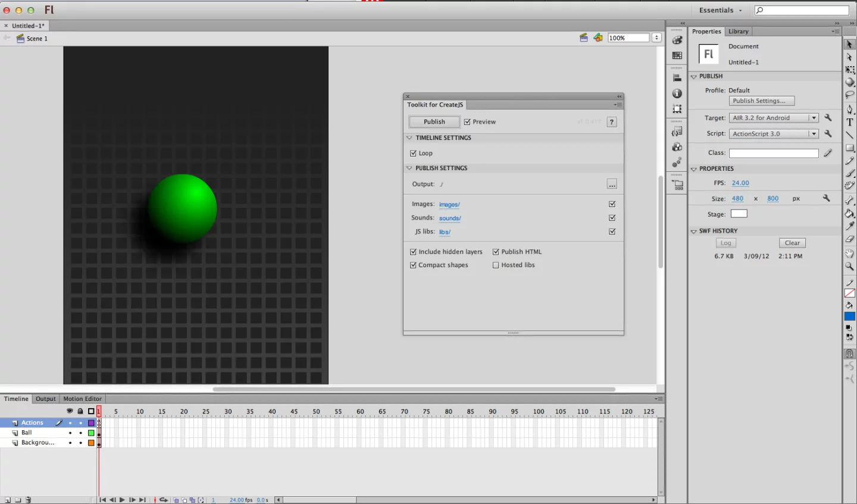This screenshot has height=504, width=857.
Task: Enable the Hosted libs option
Action: pos(496,265)
